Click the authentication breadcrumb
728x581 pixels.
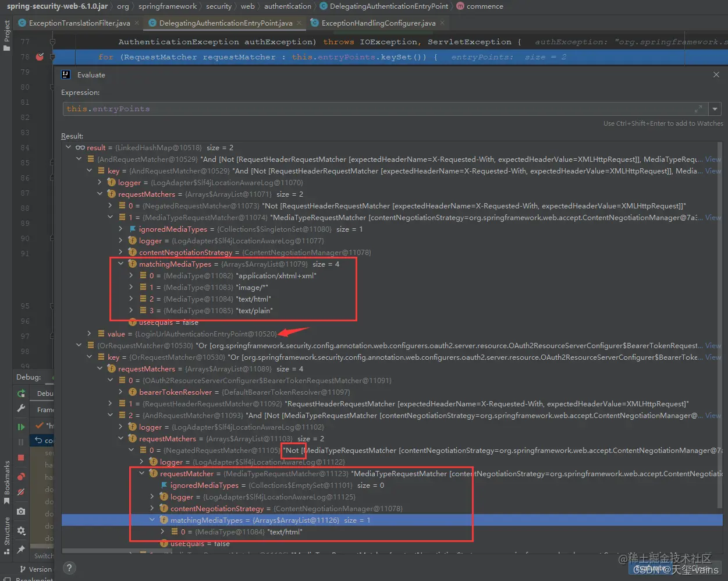pyautogui.click(x=287, y=6)
